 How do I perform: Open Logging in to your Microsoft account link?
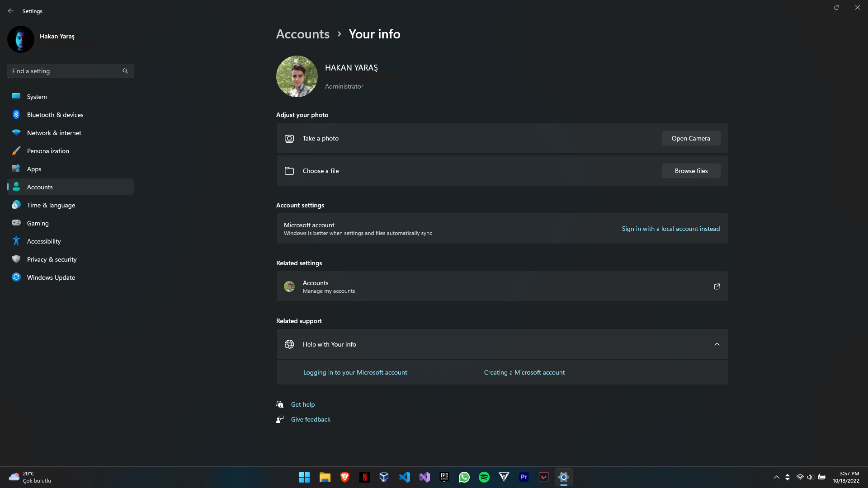[x=355, y=372]
